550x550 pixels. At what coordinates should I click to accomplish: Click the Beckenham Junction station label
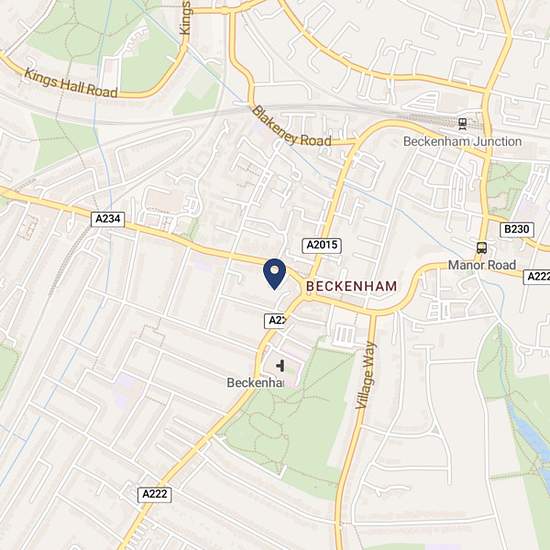pyautogui.click(x=462, y=141)
